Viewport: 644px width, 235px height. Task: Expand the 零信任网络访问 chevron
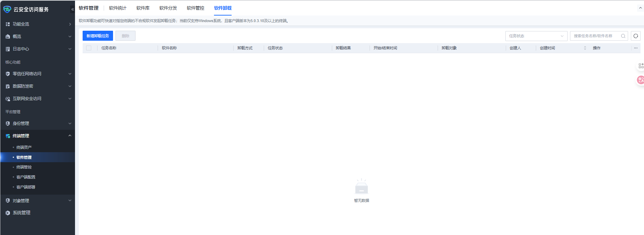tap(70, 74)
